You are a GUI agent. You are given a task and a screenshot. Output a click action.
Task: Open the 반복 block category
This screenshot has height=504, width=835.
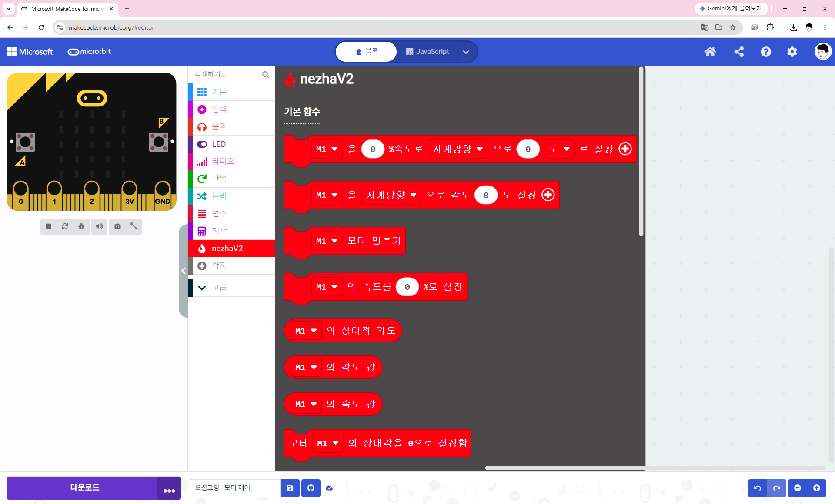coord(231,179)
